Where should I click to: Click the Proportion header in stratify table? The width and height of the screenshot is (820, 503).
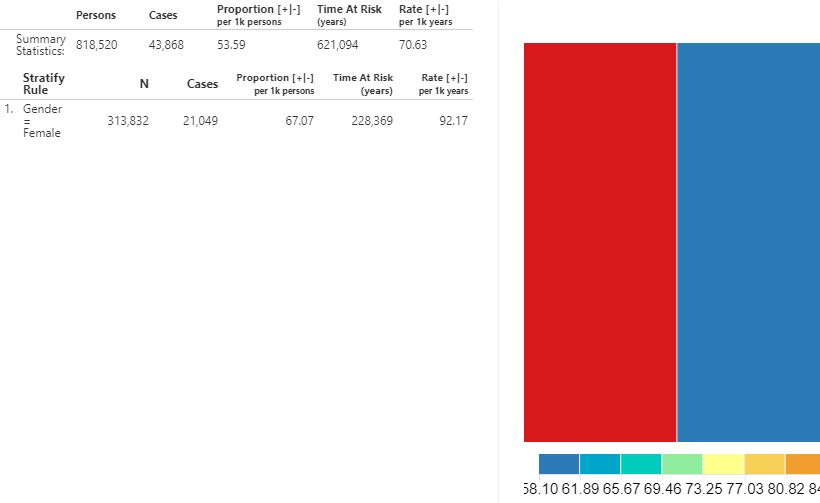pyautogui.click(x=275, y=84)
